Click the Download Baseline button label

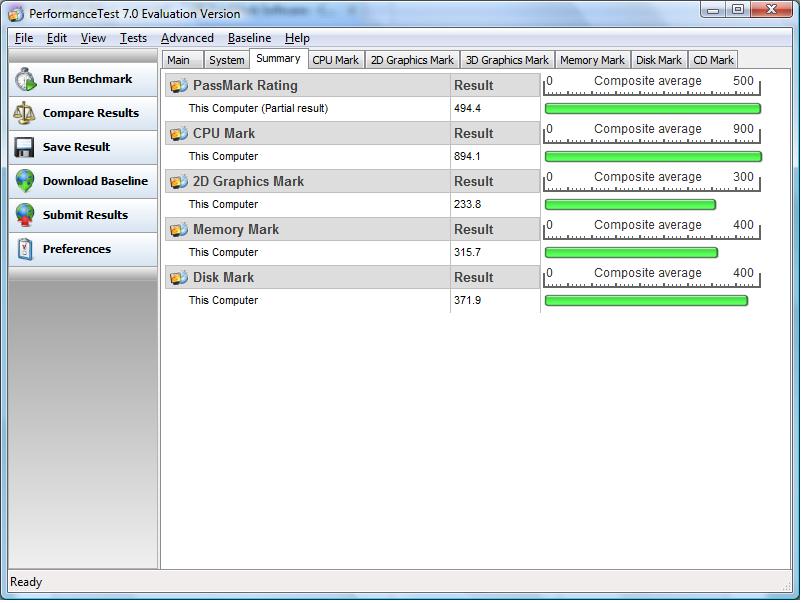95,181
